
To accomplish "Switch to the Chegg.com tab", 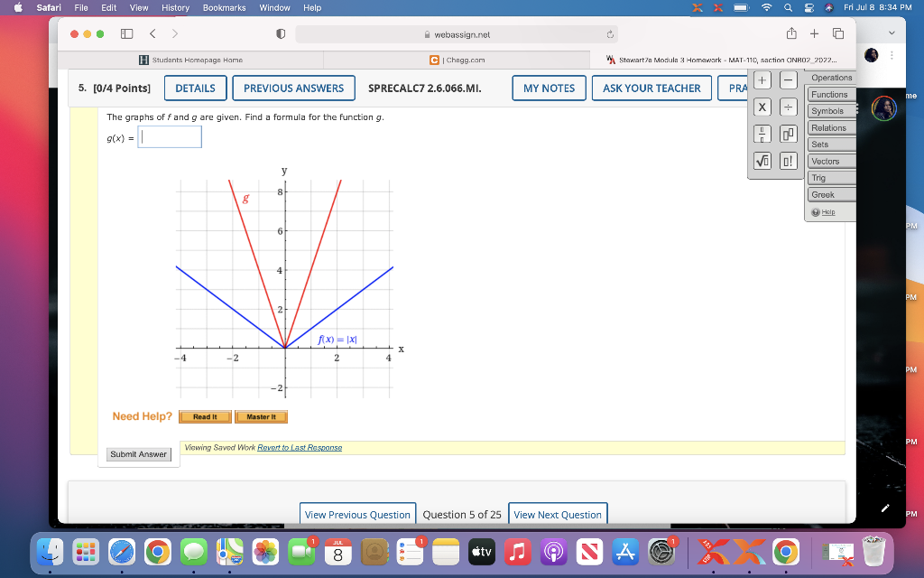I will [457, 60].
